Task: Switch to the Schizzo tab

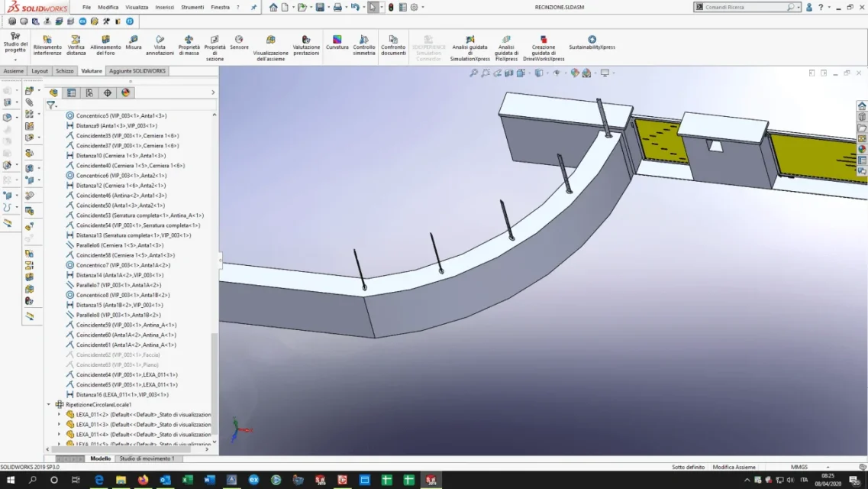Action: click(x=64, y=71)
